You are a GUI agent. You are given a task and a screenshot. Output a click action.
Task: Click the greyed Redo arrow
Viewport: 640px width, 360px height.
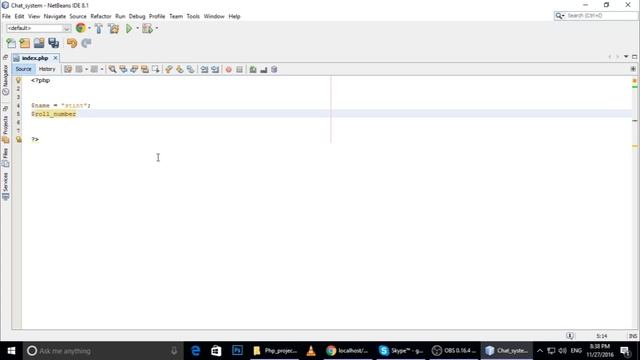[86, 43]
